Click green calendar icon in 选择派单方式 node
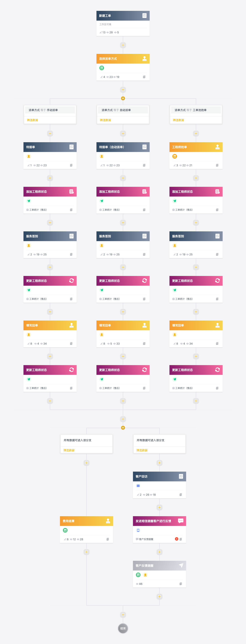Screen dimensions: 246x644 click(102, 68)
